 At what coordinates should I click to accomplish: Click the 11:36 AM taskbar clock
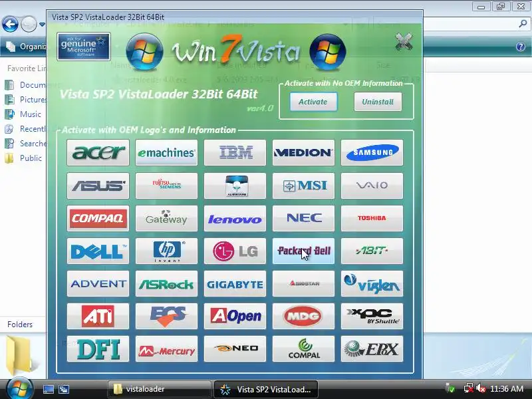pyautogui.click(x=507, y=388)
